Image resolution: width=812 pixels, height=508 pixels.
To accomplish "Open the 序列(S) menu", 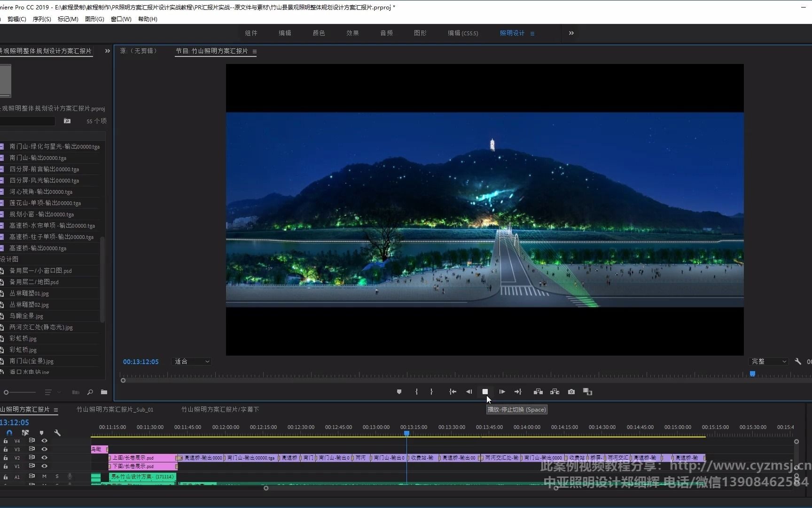I will (42, 19).
